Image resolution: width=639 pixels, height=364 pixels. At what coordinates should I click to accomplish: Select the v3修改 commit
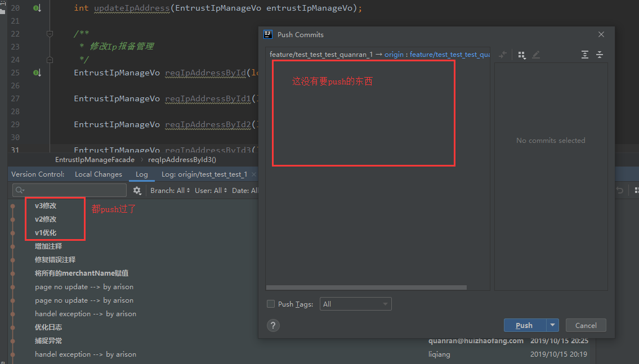click(x=46, y=205)
